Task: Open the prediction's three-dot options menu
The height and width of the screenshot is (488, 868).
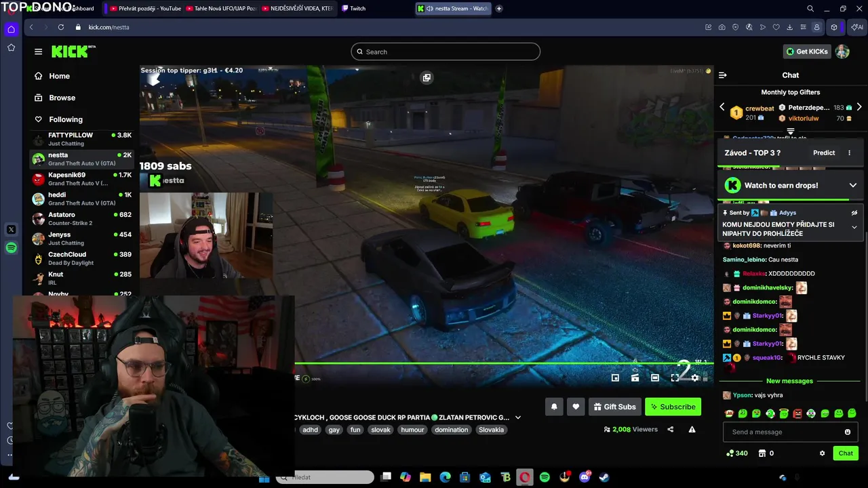Action: pyautogui.click(x=849, y=152)
